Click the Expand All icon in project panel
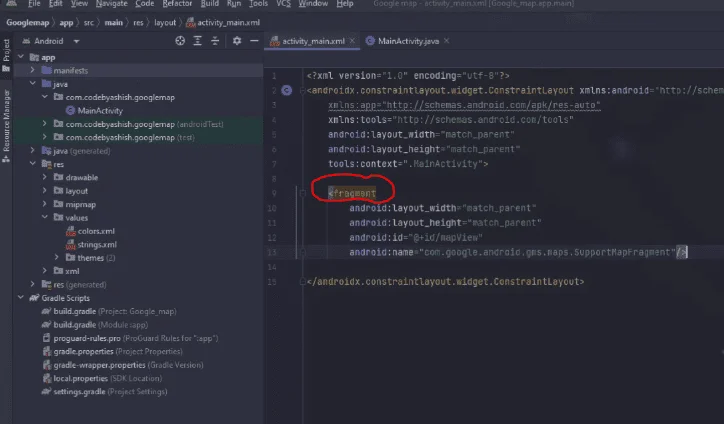Image resolution: width=724 pixels, height=424 pixels. (x=198, y=41)
